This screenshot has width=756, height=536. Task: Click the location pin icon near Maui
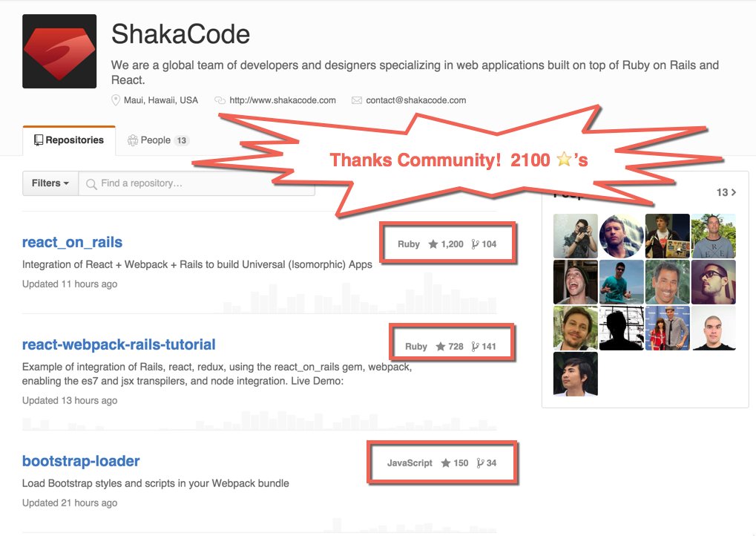pos(116,100)
